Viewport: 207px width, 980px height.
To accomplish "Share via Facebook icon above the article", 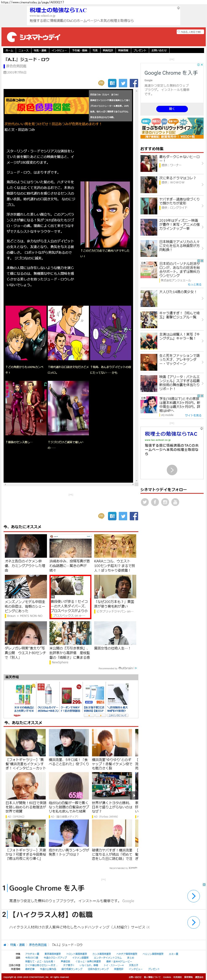I will (x=134, y=83).
